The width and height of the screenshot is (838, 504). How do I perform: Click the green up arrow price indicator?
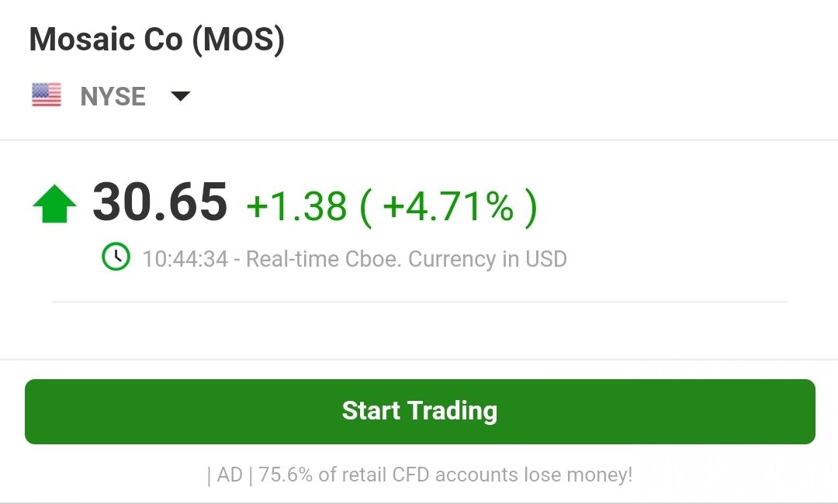click(54, 205)
